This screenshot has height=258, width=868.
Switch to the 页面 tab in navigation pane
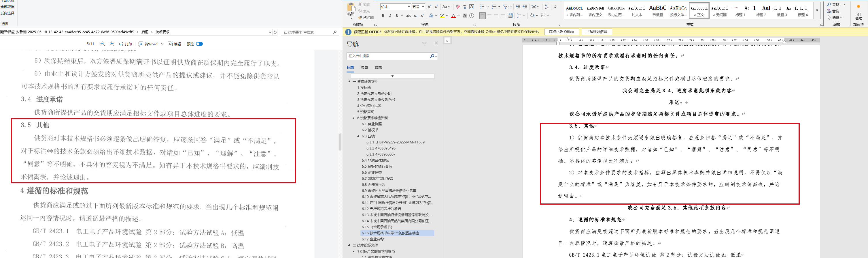(365, 68)
